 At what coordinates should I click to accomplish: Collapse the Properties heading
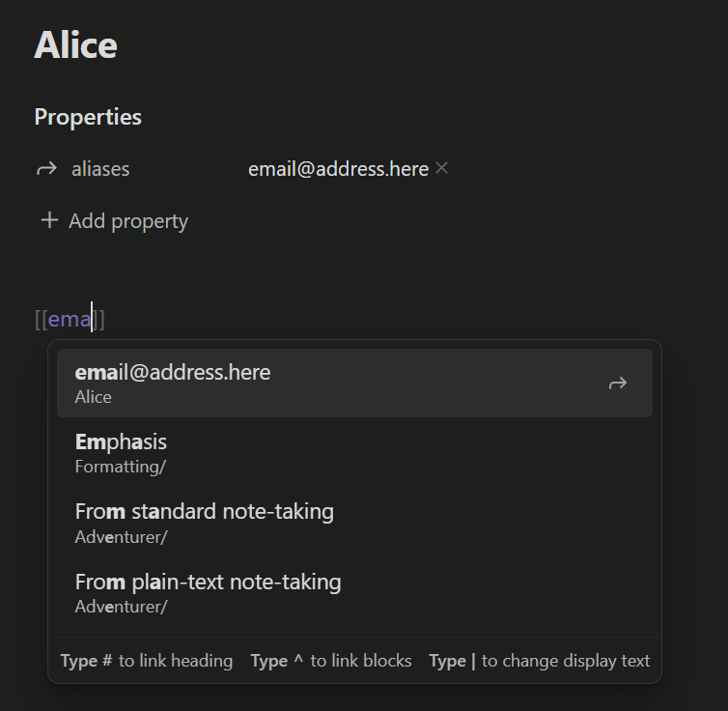click(88, 117)
